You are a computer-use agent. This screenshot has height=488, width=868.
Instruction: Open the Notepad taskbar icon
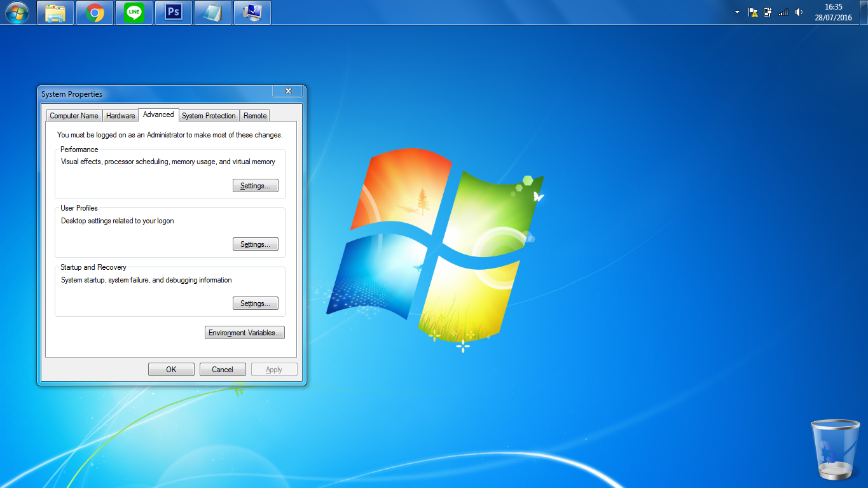point(213,12)
